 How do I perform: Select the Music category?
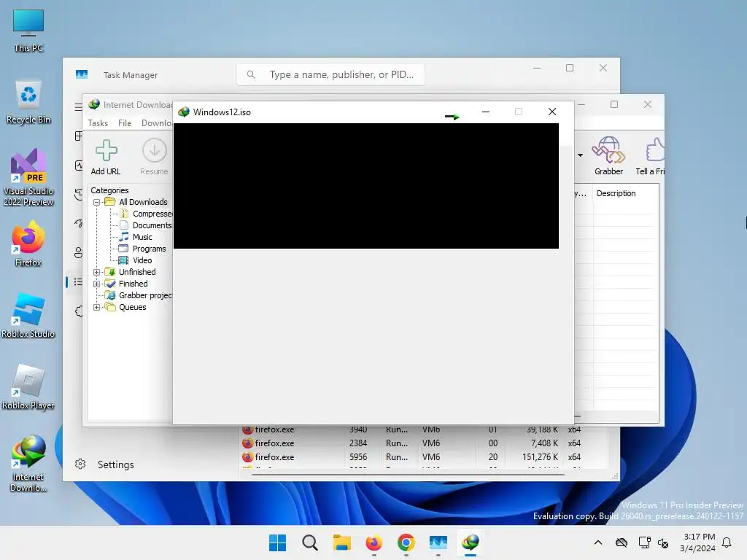pyautogui.click(x=142, y=237)
